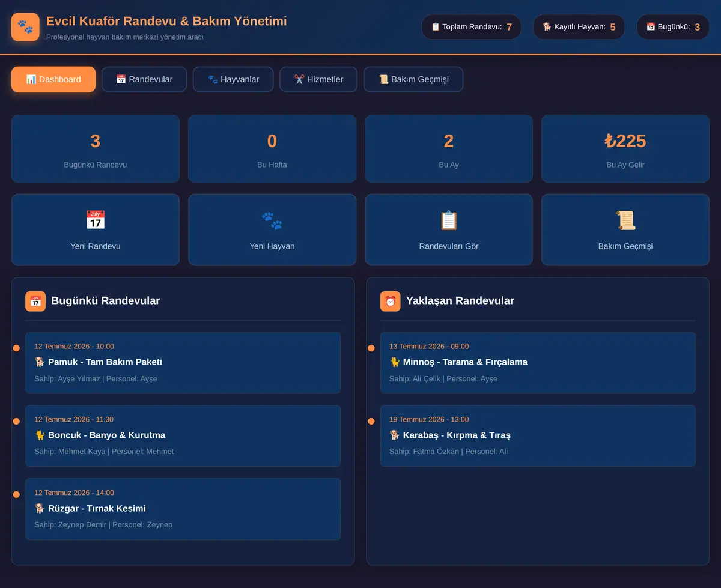Click the clipboard icon on Randevuları Gör card
Image resolution: width=721 pixels, height=588 pixels.
click(449, 220)
